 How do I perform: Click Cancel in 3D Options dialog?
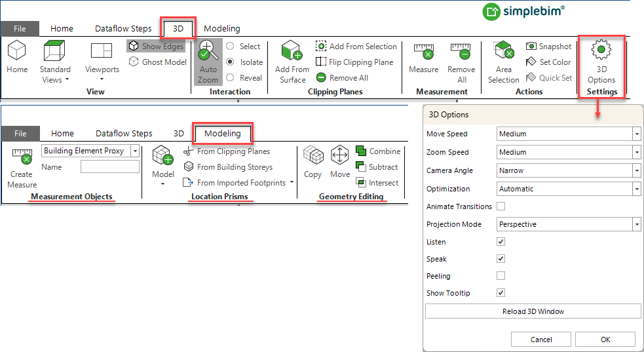coord(541,340)
